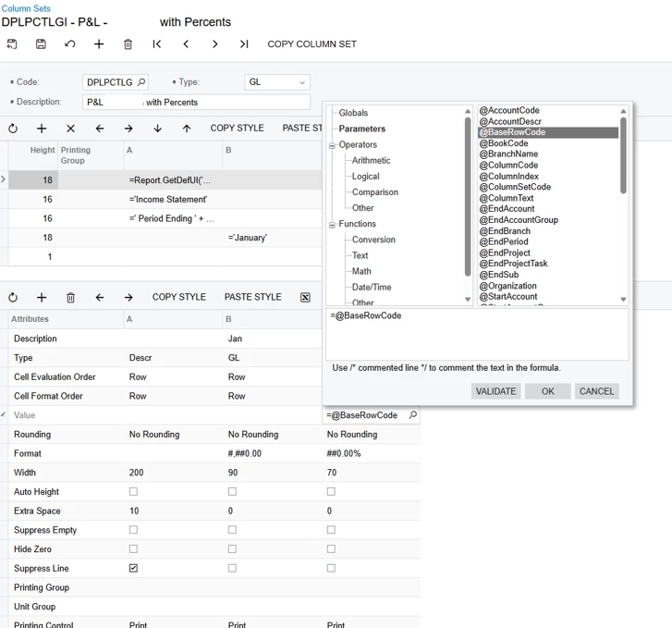672x628 pixels.
Task: Go to first record
Action: (157, 43)
